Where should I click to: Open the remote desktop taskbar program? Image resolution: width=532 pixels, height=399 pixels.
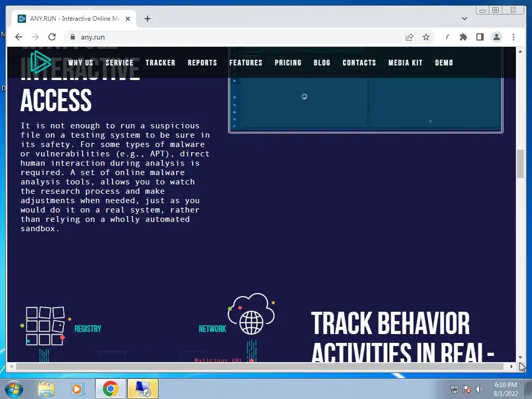click(x=143, y=389)
